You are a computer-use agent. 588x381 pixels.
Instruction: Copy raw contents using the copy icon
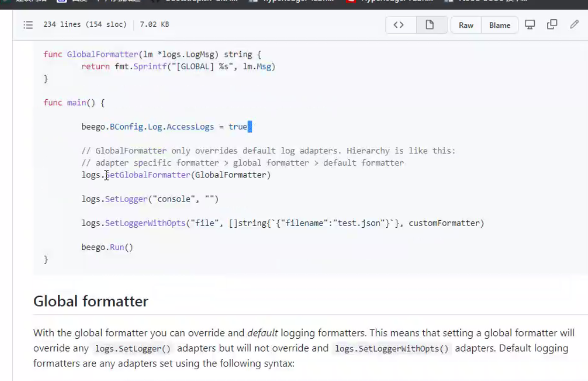click(x=552, y=25)
